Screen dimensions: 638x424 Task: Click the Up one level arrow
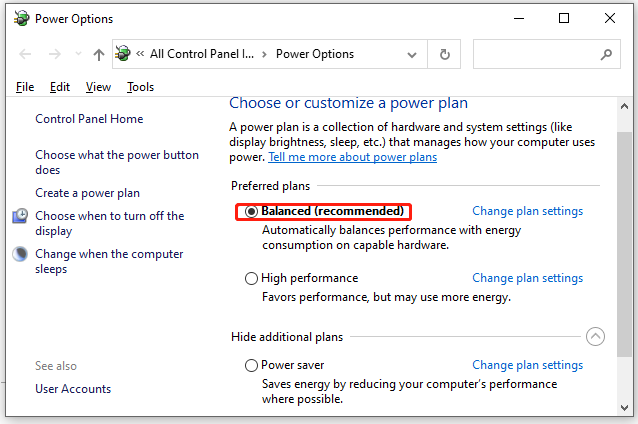[98, 55]
